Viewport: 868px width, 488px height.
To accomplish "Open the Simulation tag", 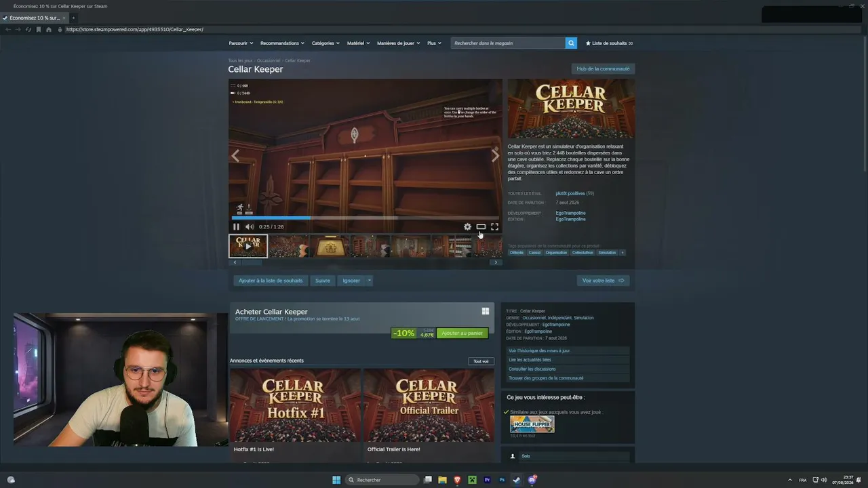I will click(608, 253).
